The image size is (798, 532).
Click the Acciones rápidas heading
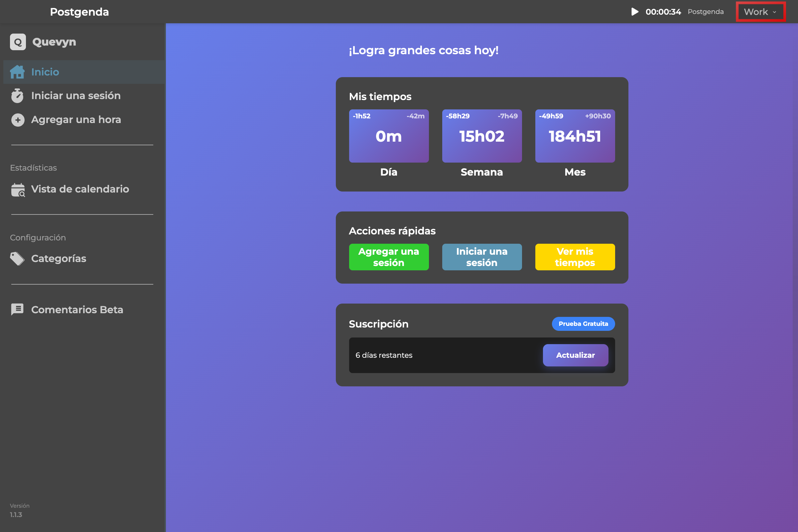pyautogui.click(x=392, y=231)
